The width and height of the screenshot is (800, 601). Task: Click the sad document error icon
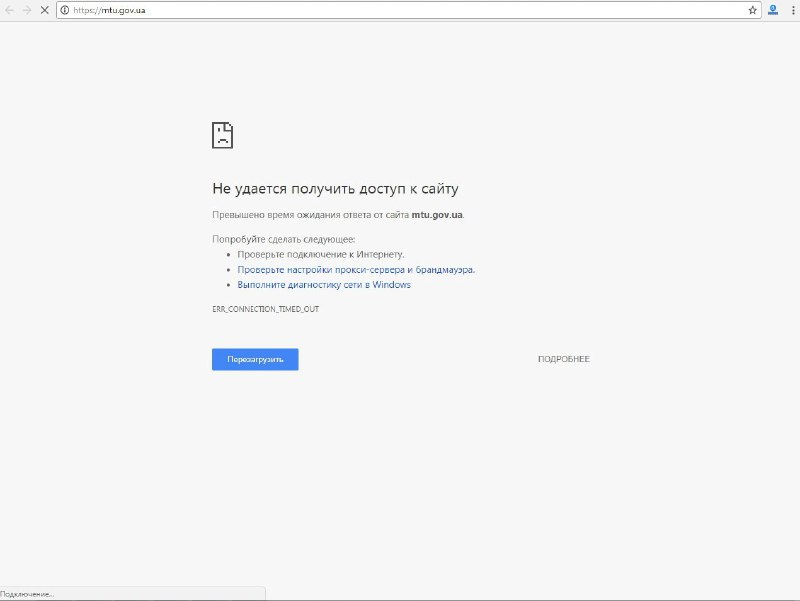pos(224,134)
